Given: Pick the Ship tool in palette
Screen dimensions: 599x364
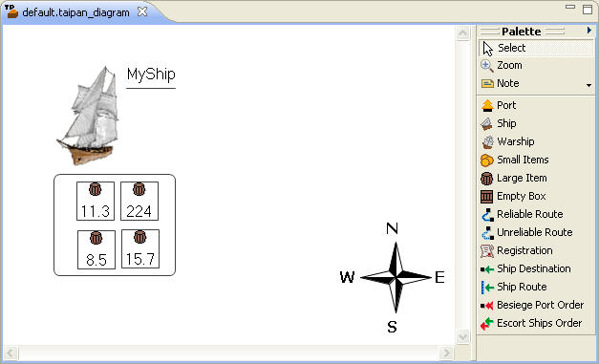Looking at the screenshot, I should pyautogui.click(x=535, y=123).
